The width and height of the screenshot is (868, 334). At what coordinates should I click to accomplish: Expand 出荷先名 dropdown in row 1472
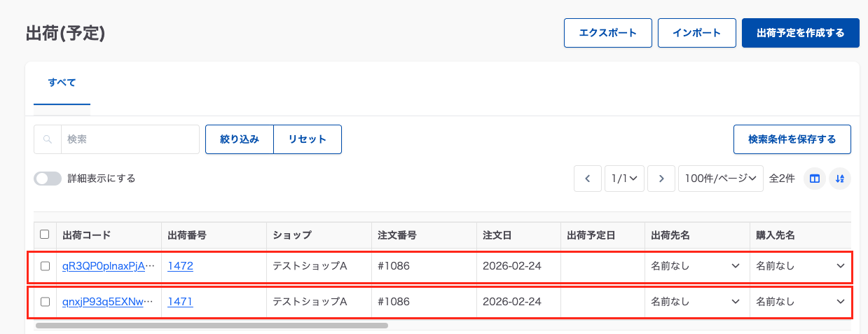pyautogui.click(x=736, y=266)
